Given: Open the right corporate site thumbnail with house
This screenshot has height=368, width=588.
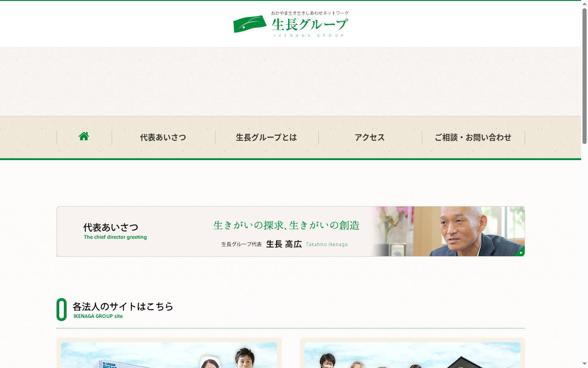Looking at the screenshot, I should pyautogui.click(x=413, y=355).
